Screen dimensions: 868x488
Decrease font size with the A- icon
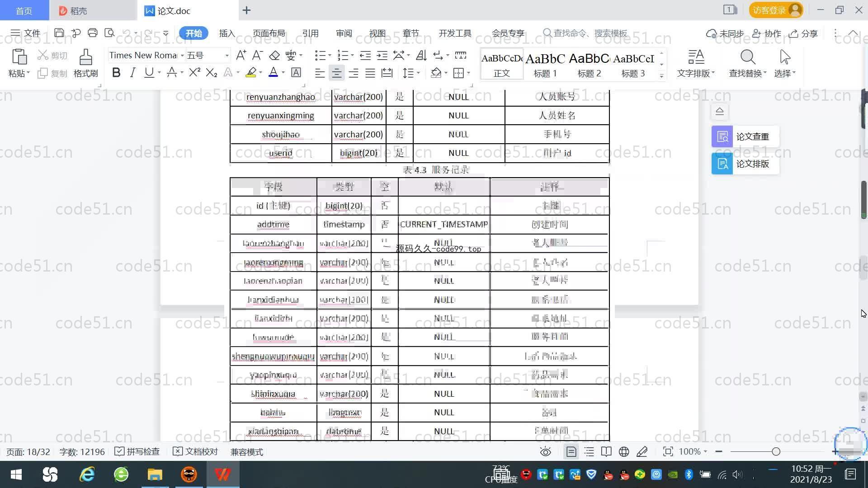(x=257, y=56)
